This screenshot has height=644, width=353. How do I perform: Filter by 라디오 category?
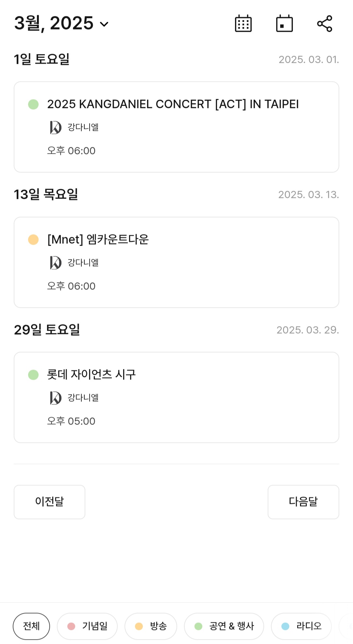pyautogui.click(x=301, y=626)
